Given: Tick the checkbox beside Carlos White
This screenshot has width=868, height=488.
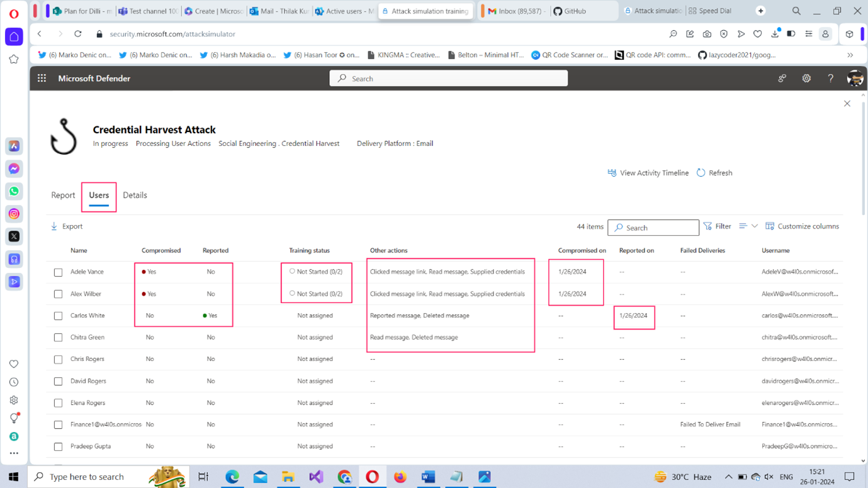Looking at the screenshot, I should tap(58, 316).
